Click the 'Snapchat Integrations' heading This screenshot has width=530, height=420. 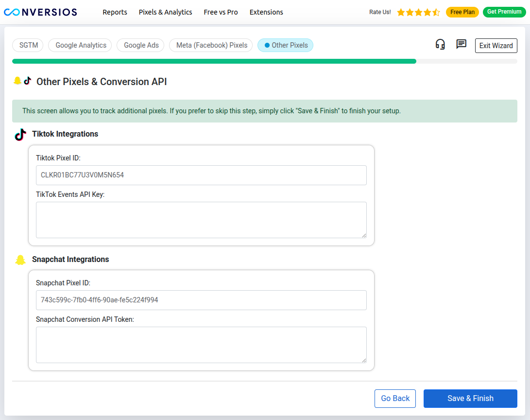[x=70, y=260]
